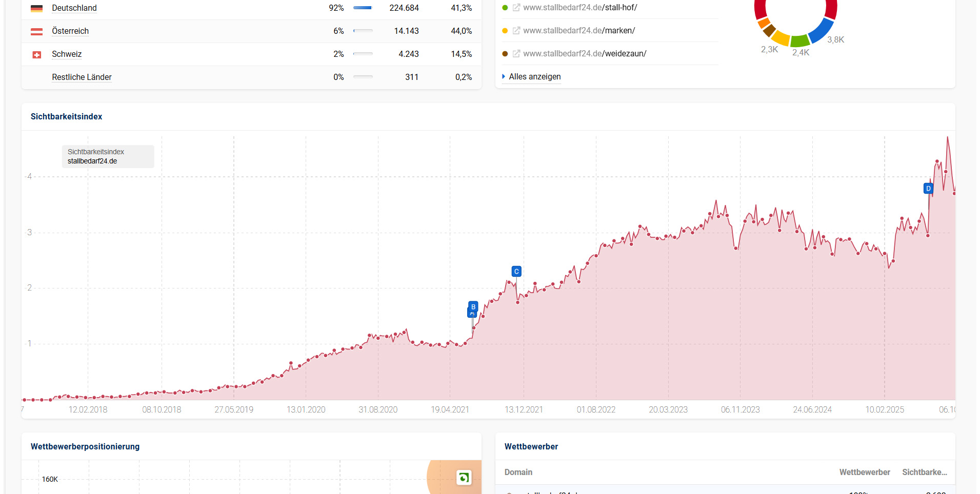
Task: Open the Schweiz country link
Action: point(67,54)
